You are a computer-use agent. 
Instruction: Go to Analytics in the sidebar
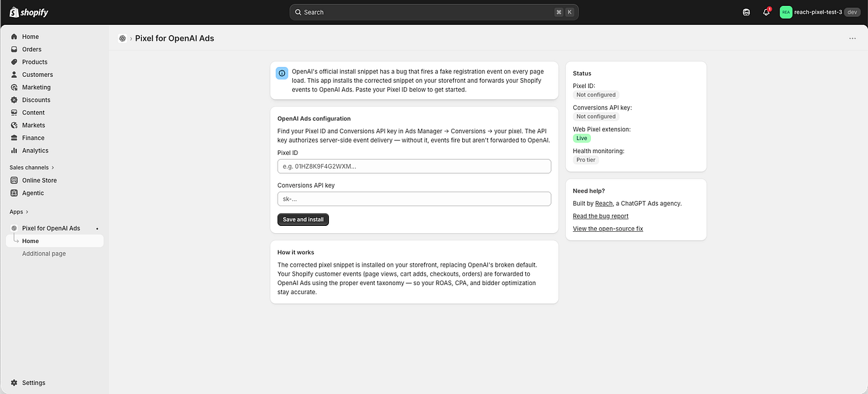point(35,150)
